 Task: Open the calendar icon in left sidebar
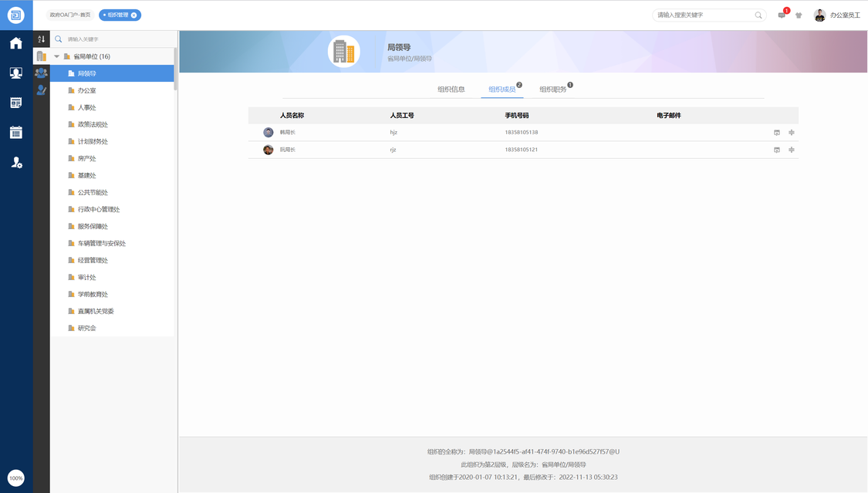pyautogui.click(x=15, y=132)
